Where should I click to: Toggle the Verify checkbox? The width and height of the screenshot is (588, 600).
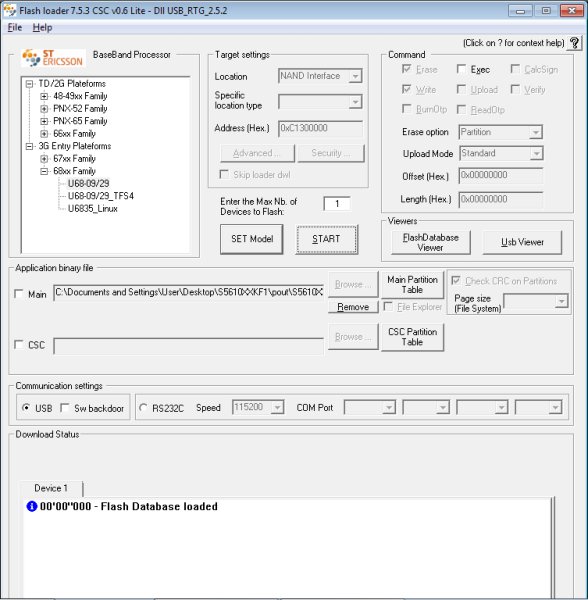coord(515,89)
